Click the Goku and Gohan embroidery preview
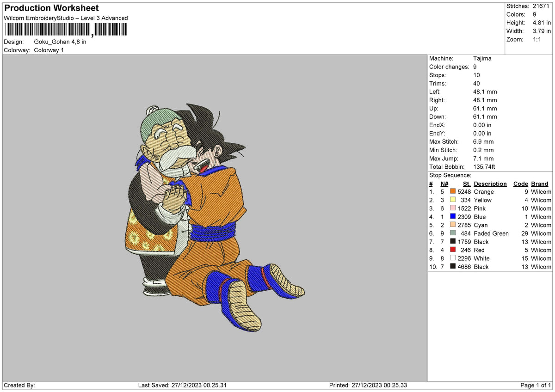This screenshot has height=392, width=555. 215,217
